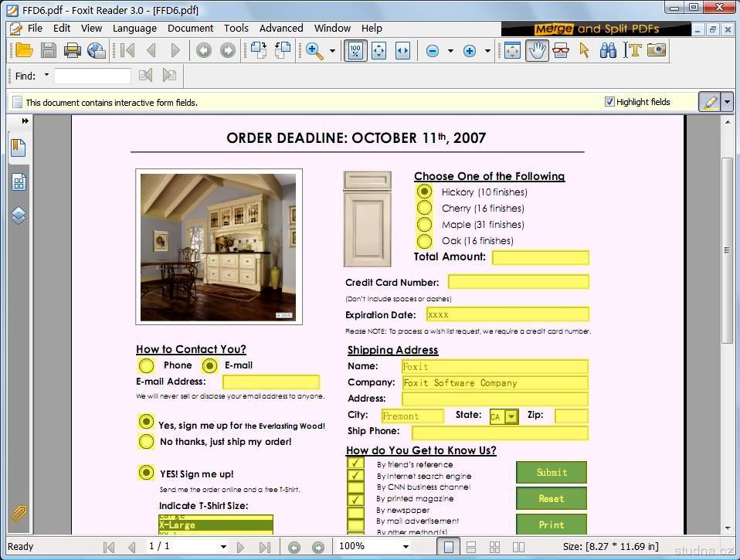
Task: Select the arrow Select Annotation tool
Action: tap(584, 50)
